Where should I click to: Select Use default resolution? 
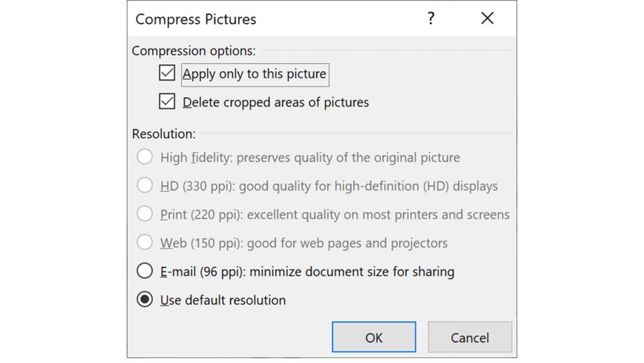pyautogui.click(x=144, y=299)
